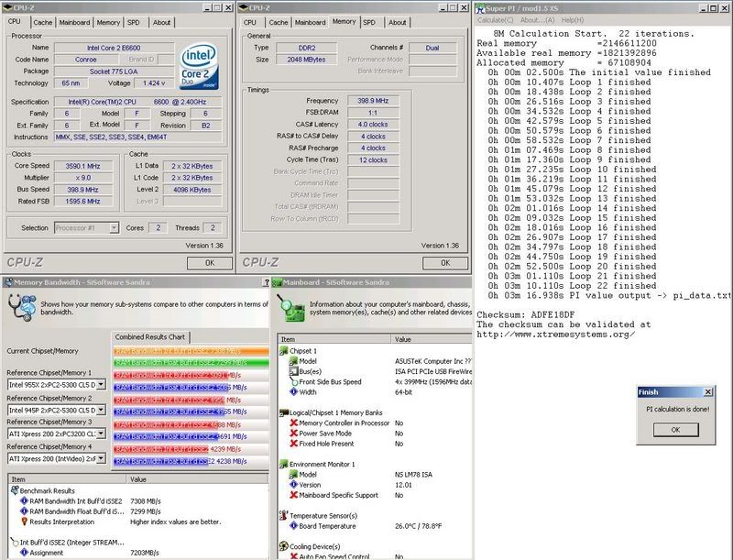
Task: Click the Intel Core 2 Duo logo
Action: tap(200, 66)
